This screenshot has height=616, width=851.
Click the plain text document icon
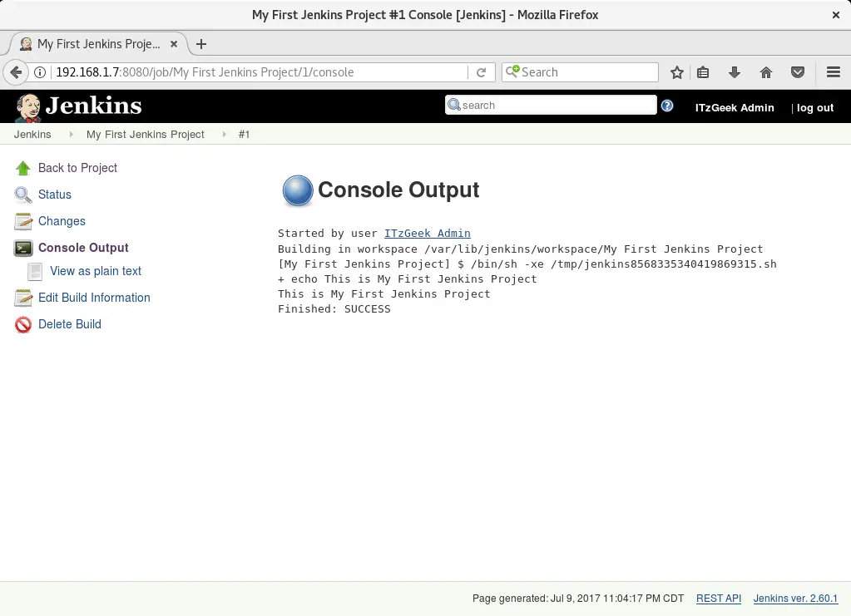coord(35,272)
